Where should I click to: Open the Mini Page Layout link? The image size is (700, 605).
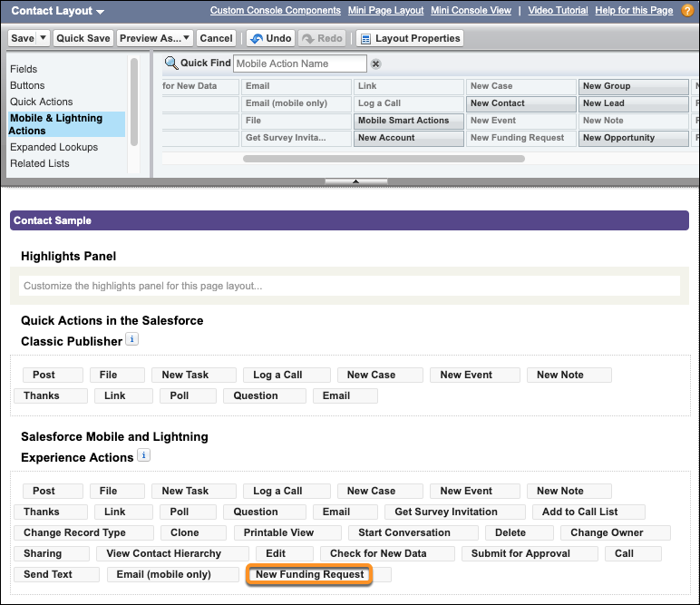(x=385, y=11)
